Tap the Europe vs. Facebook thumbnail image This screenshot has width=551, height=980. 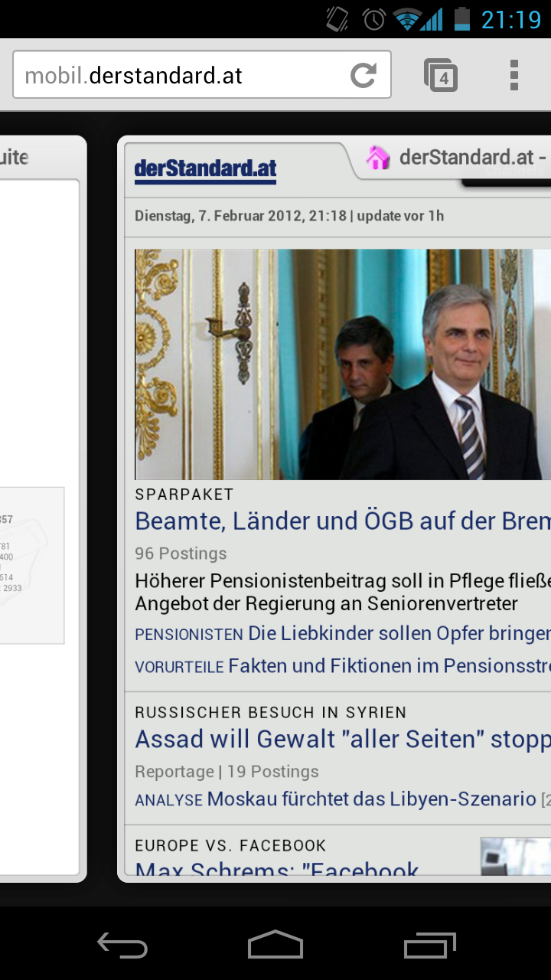pos(516,856)
